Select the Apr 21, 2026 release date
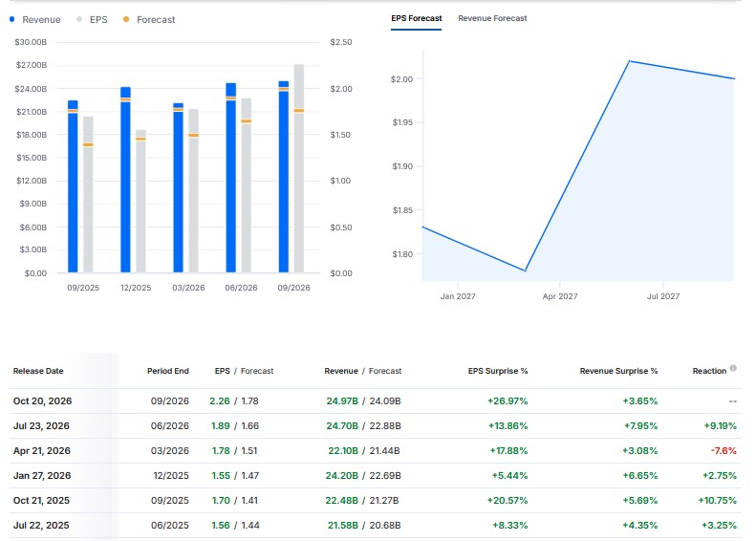The width and height of the screenshot is (756, 541). [x=42, y=451]
